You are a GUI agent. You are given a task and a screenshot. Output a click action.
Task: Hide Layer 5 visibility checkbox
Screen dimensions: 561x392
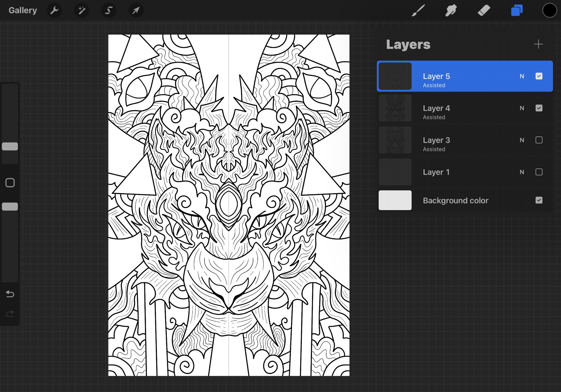point(539,76)
